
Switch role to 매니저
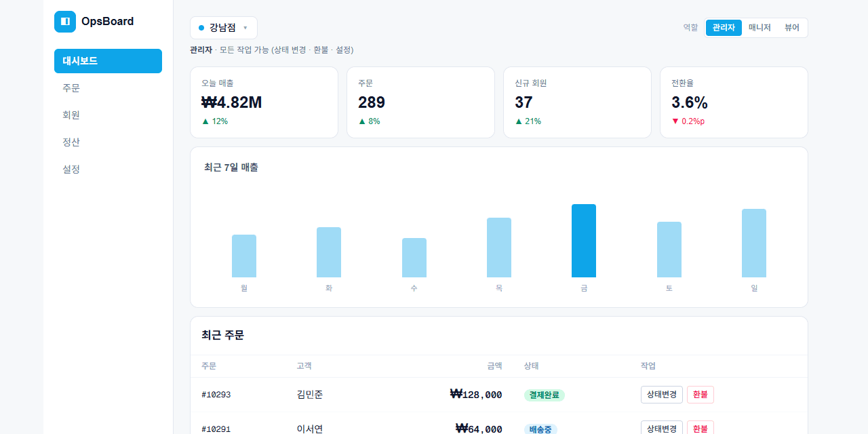point(759,28)
